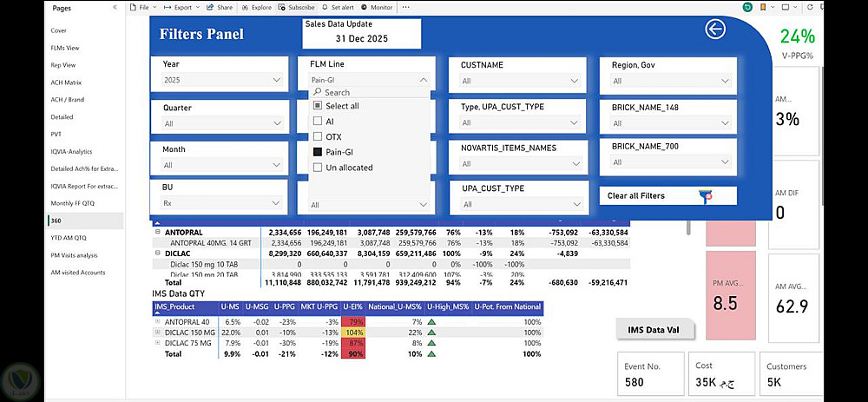Viewport: 868px width, 402px height.
Task: Open the more options ellipsis menu
Action: click(405, 7)
